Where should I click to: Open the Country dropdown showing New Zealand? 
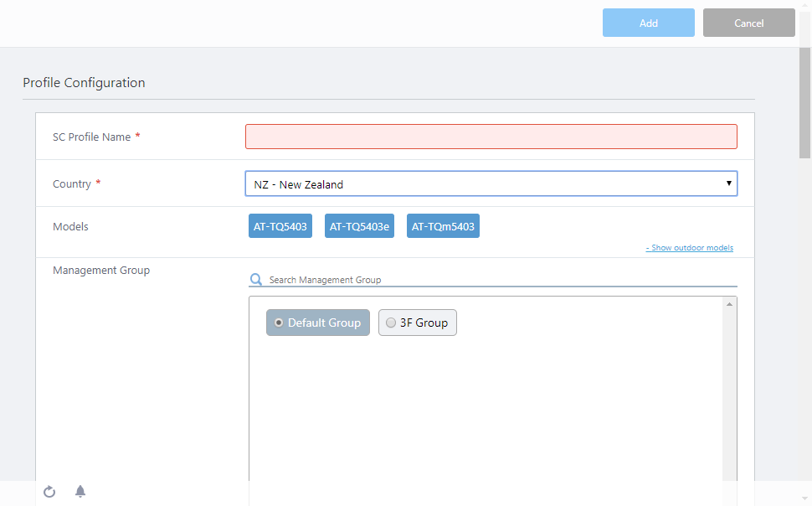(x=491, y=184)
